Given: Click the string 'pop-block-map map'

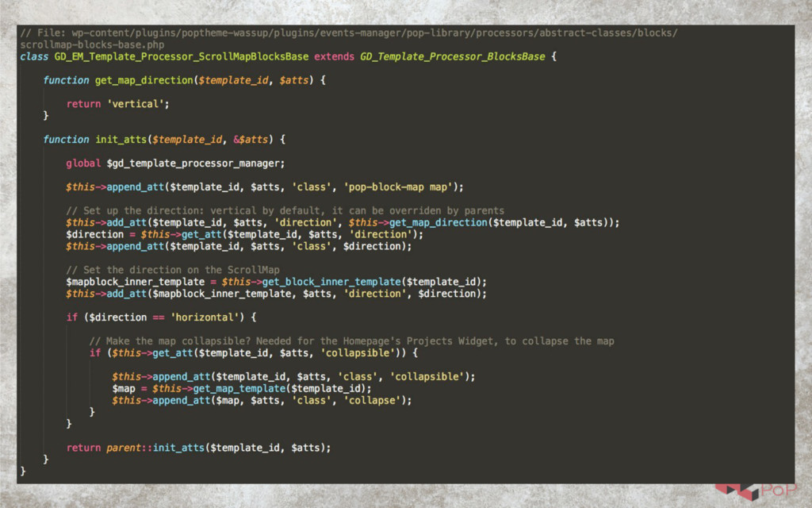Looking at the screenshot, I should click(398, 187).
